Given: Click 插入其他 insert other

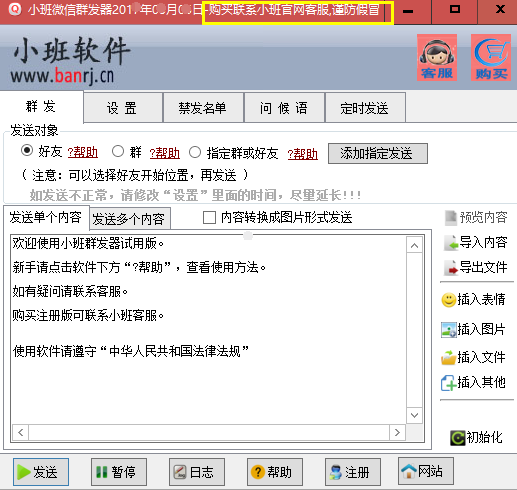Looking at the screenshot, I should click(x=473, y=383).
